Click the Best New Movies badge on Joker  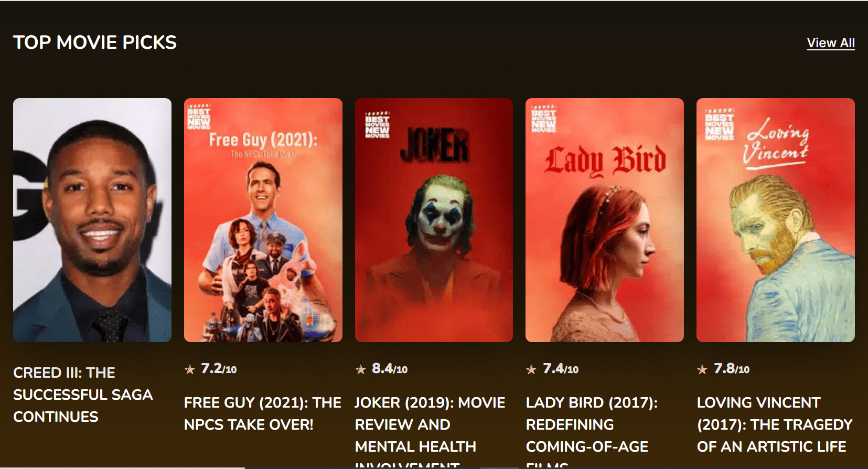378,125
